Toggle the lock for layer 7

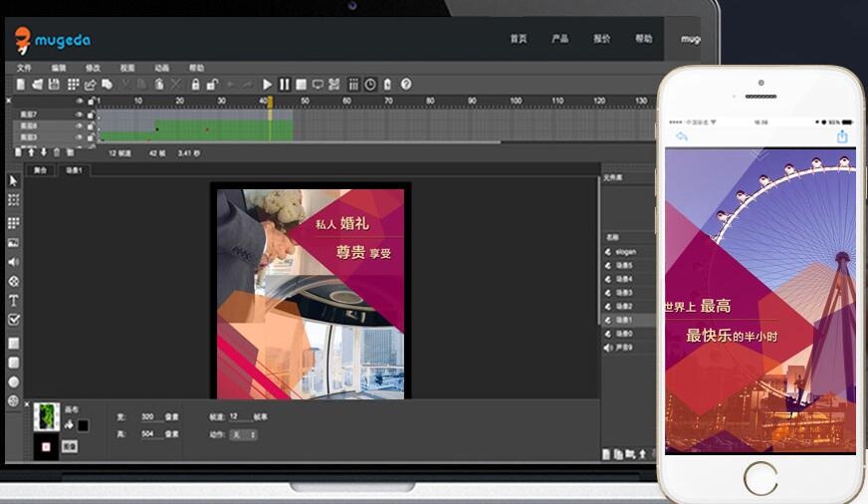click(91, 115)
